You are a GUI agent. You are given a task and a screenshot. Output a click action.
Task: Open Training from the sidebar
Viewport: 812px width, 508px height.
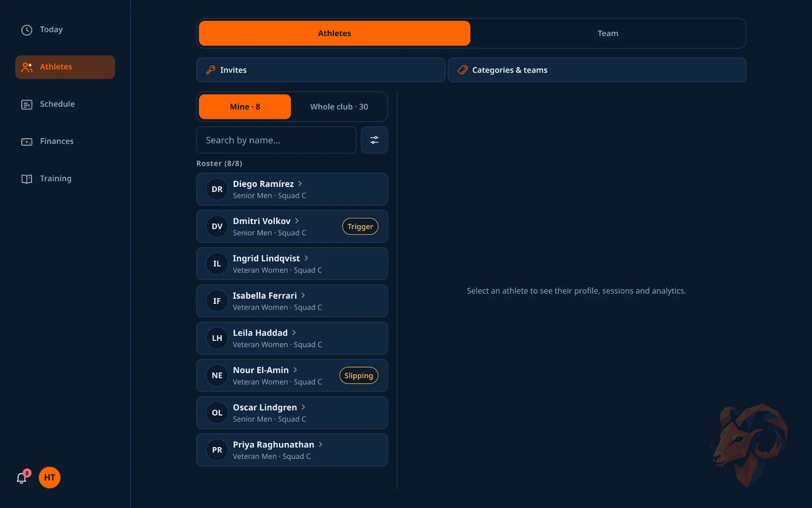tap(65, 179)
